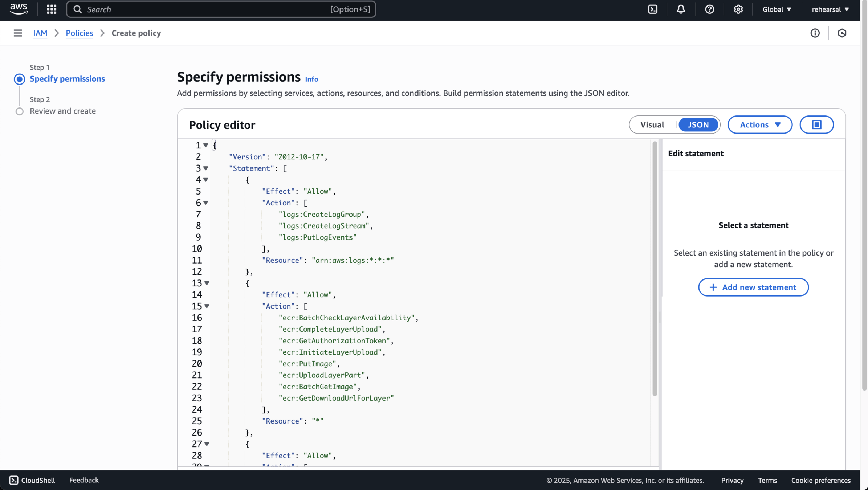868x490 pixels.
Task: Open the Global region dropdown
Action: (x=777, y=9)
